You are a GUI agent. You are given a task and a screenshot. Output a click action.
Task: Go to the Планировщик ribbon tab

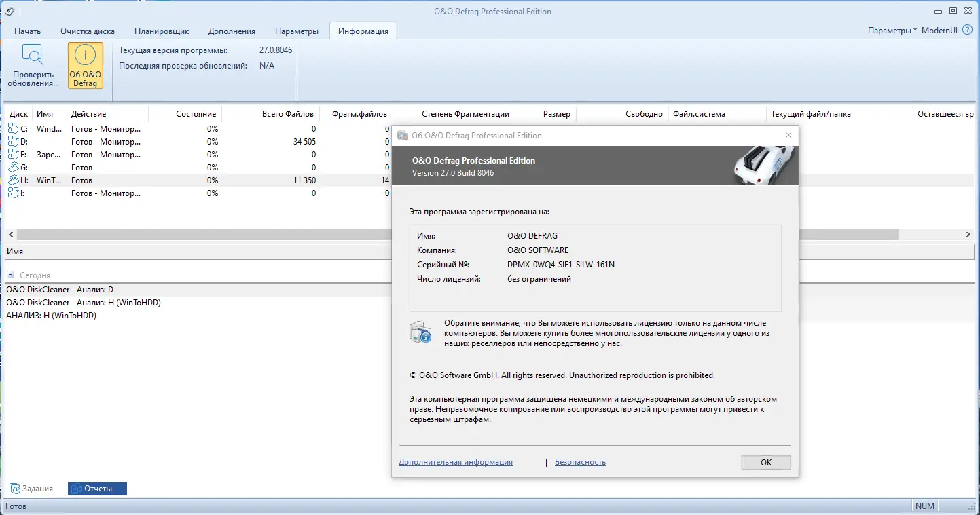pos(162,31)
